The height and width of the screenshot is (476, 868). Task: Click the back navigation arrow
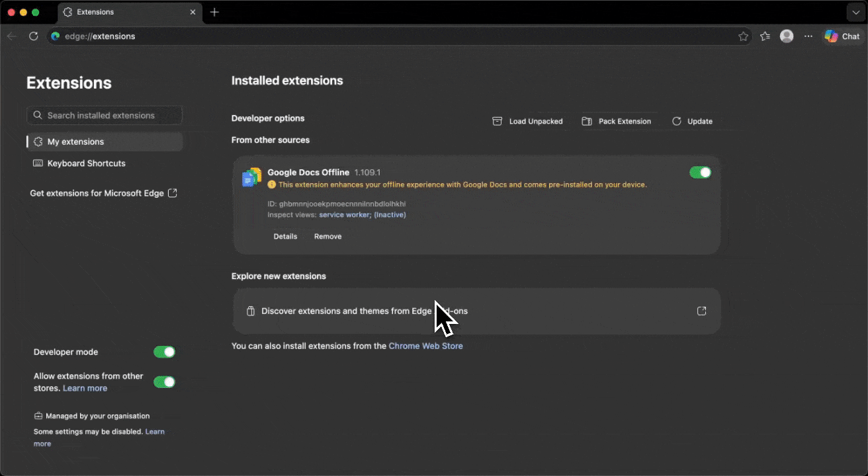point(12,36)
